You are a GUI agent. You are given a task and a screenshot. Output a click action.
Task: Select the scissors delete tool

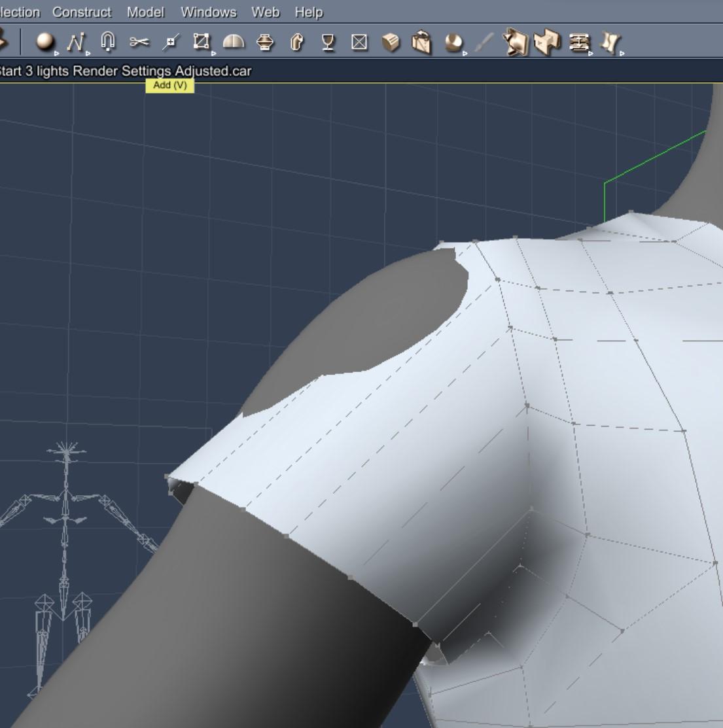click(x=139, y=43)
